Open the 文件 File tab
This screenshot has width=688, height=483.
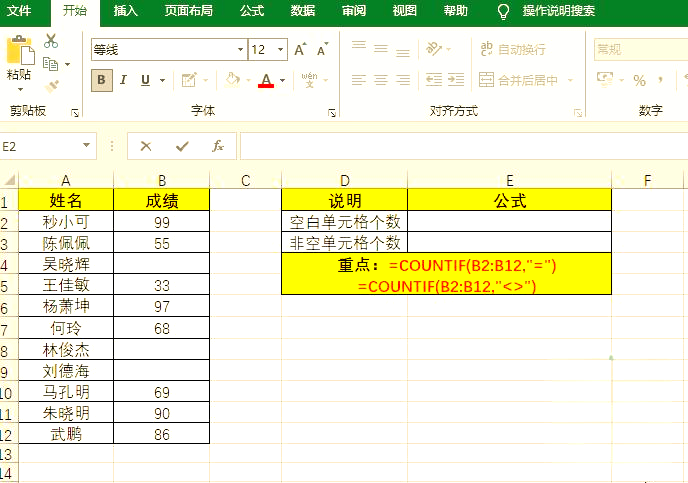(x=19, y=11)
